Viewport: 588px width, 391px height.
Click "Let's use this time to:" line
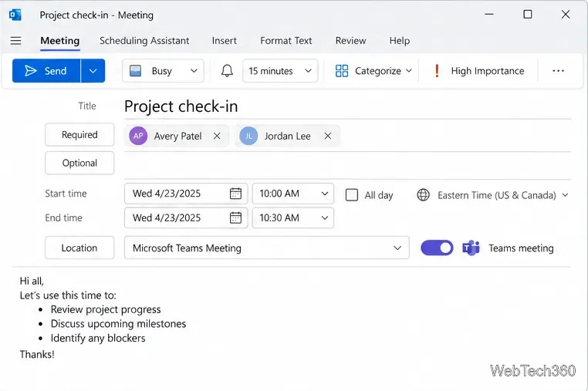click(x=68, y=295)
